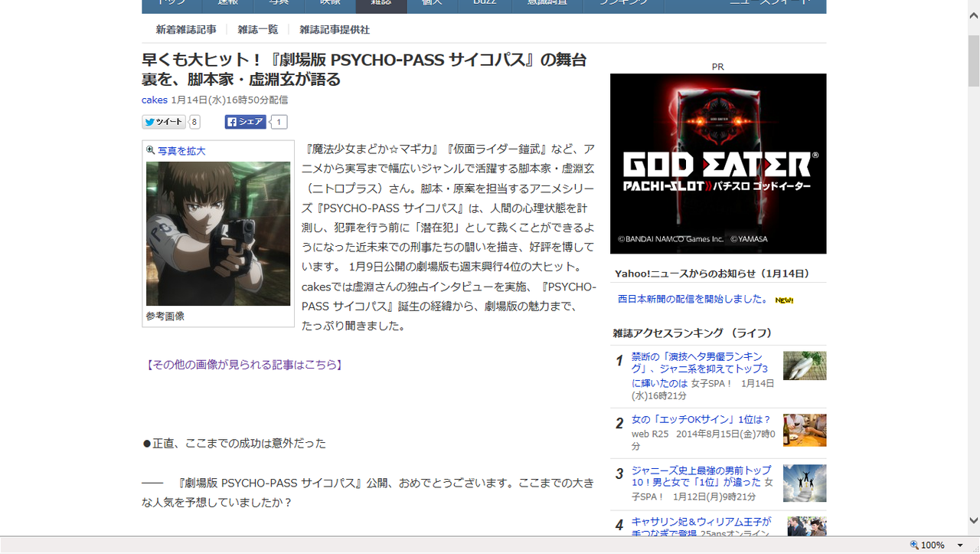Open the 雑誌一覧 sub-navigation link
The image size is (980, 554).
tap(258, 30)
